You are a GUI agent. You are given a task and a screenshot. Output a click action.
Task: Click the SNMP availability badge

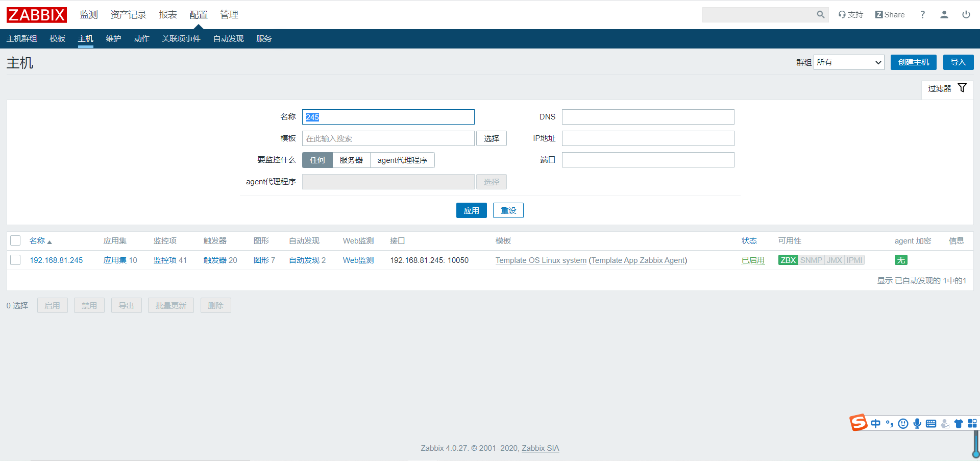click(811, 260)
